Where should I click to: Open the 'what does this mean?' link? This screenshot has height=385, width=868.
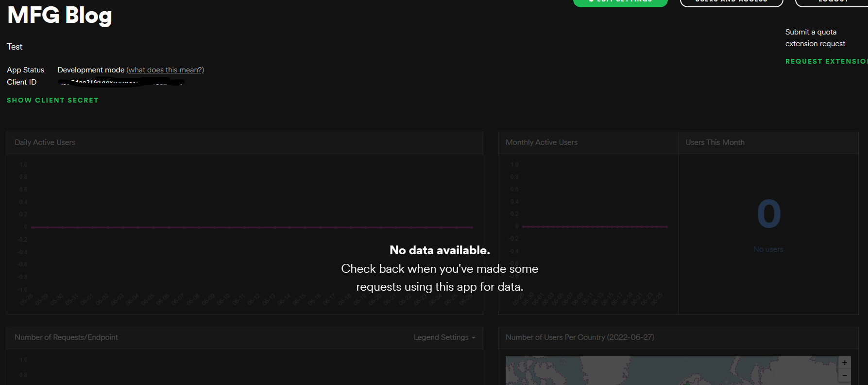[x=165, y=70]
